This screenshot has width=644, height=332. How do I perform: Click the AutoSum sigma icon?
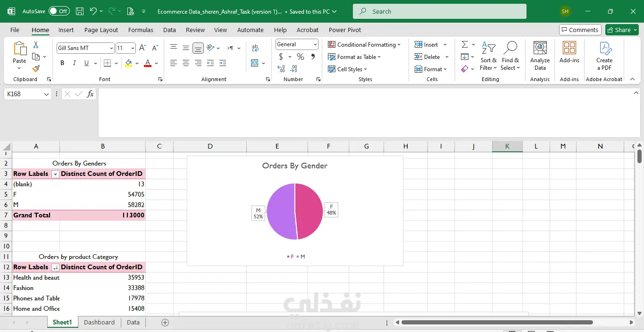[465, 44]
